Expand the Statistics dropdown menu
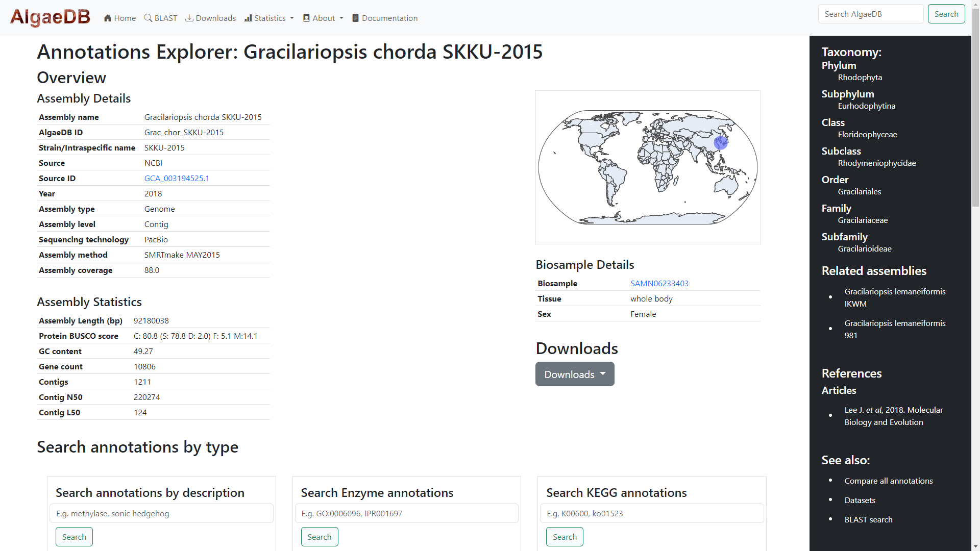 tap(269, 18)
